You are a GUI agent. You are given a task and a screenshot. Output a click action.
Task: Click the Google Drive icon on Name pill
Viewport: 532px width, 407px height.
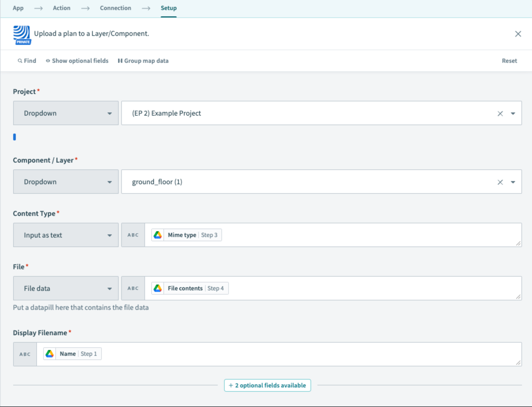[50, 354]
